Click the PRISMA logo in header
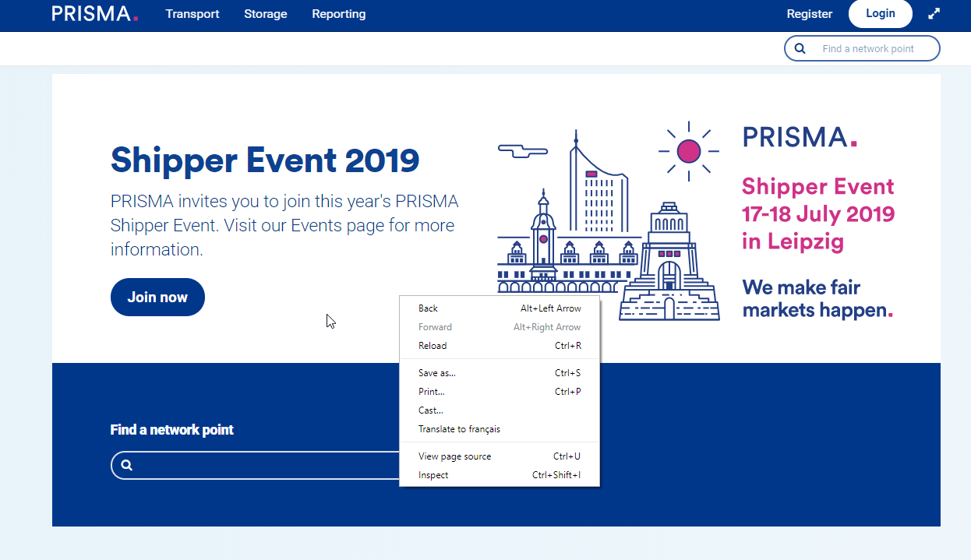 click(x=95, y=14)
